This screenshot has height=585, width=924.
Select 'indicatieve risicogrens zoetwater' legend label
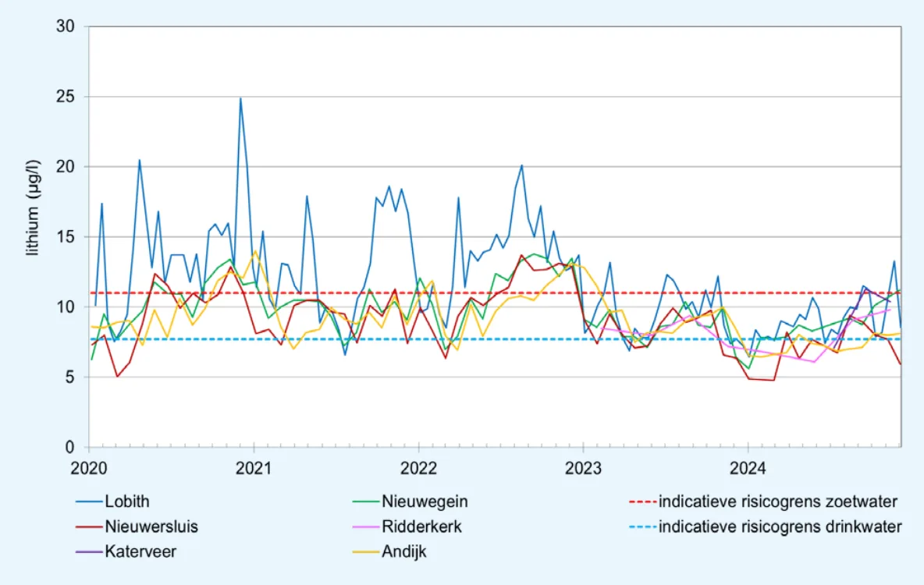point(778,501)
